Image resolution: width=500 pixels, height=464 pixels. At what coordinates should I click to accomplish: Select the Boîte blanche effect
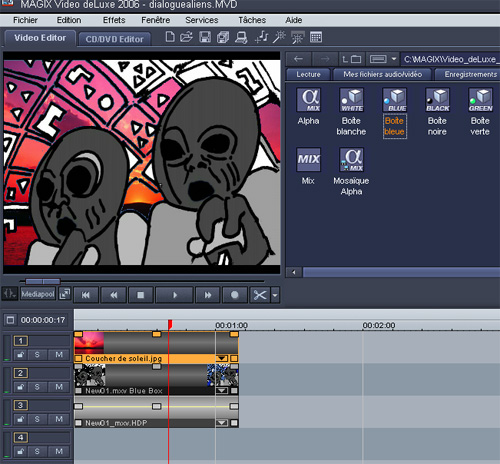(x=352, y=100)
